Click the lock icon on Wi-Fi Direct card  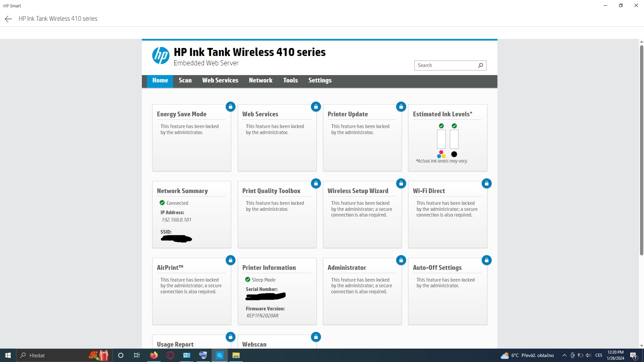pyautogui.click(x=486, y=183)
